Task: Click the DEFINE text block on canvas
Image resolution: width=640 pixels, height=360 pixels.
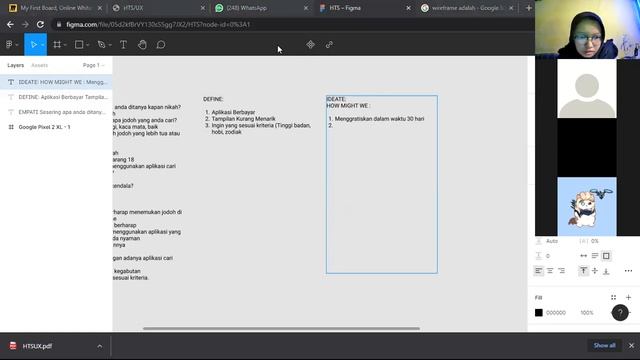Action: (257, 116)
